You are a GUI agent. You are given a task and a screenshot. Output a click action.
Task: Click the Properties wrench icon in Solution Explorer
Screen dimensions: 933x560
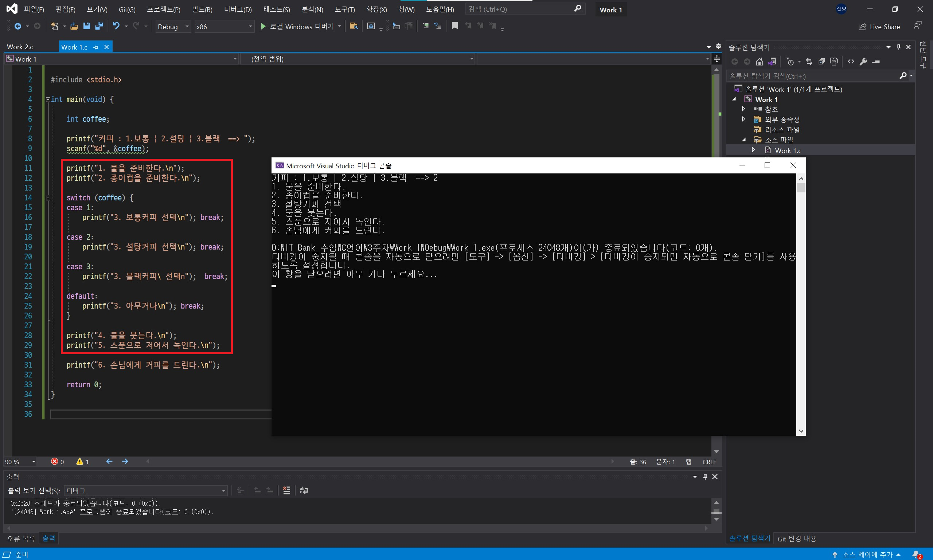pyautogui.click(x=863, y=62)
